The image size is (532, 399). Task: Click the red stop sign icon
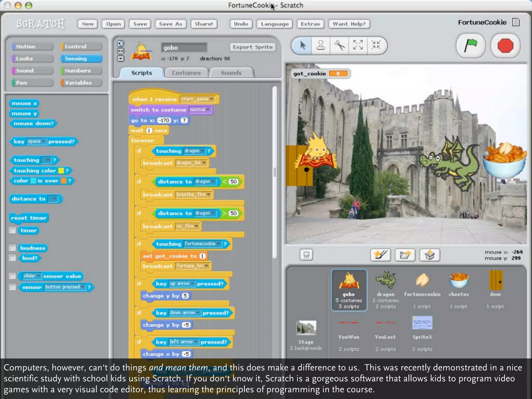click(x=505, y=46)
